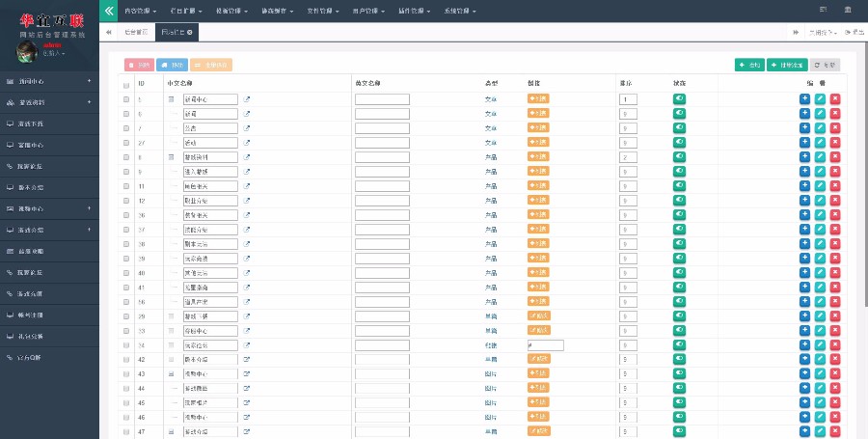Click the blue add-sub button in row ID 11
The width and height of the screenshot is (868, 439).
pos(804,185)
